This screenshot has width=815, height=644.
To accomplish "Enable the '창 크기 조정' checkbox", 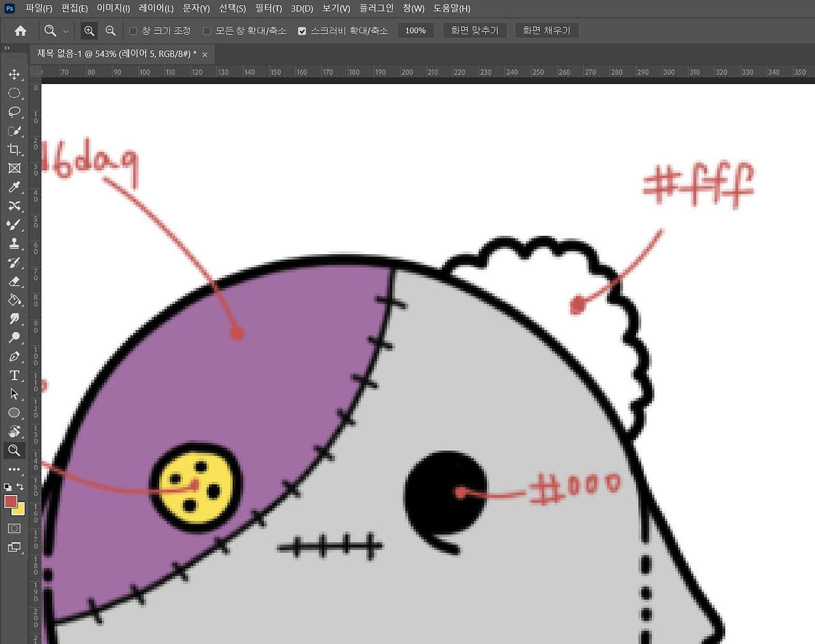I will [133, 31].
